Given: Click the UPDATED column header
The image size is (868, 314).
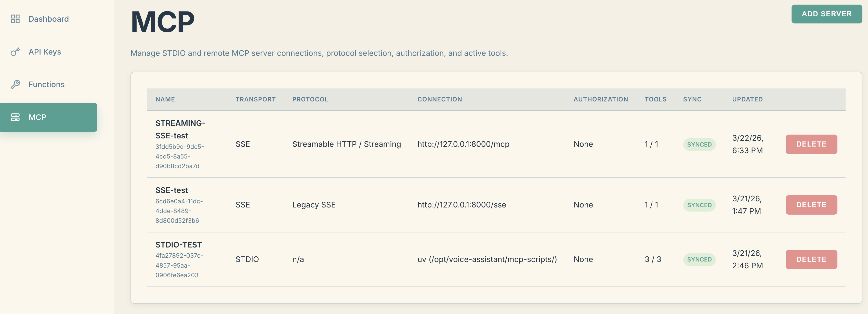Looking at the screenshot, I should click(x=747, y=99).
